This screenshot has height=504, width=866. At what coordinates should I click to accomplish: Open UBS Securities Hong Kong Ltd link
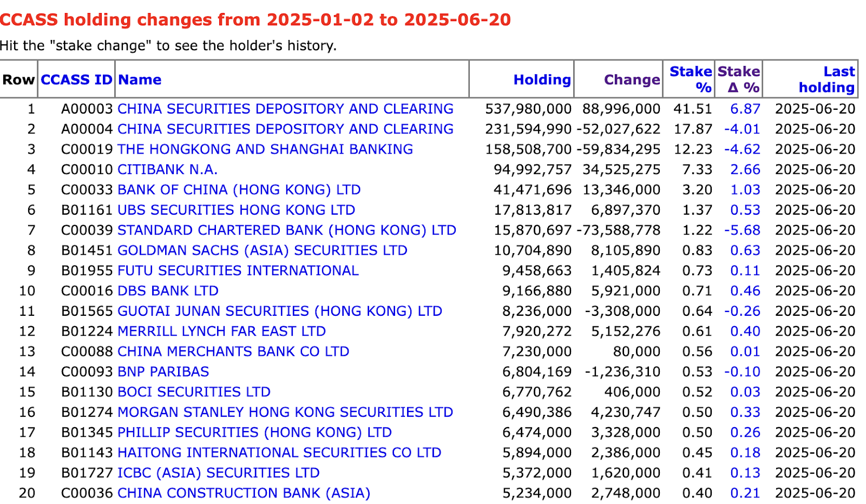(x=236, y=210)
